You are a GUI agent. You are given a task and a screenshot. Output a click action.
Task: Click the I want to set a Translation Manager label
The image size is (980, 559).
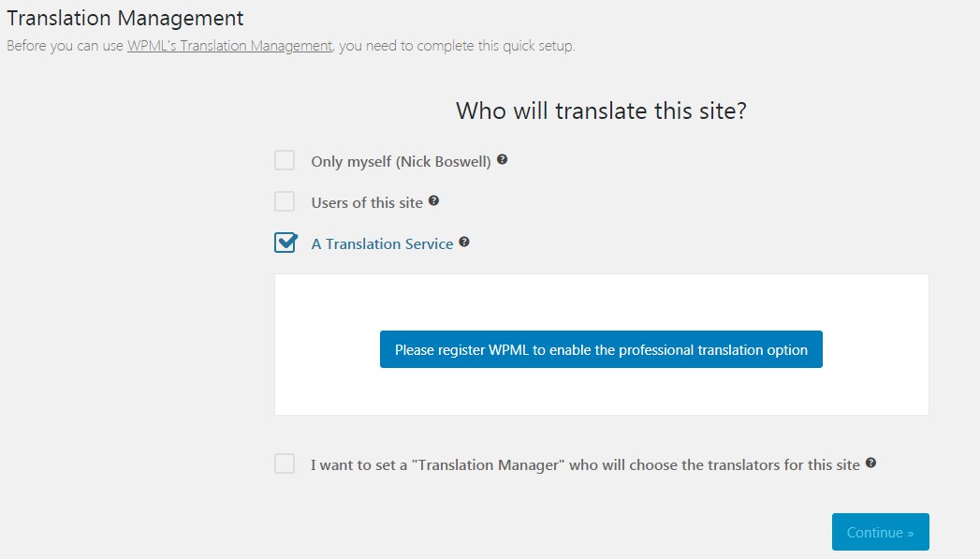point(586,464)
